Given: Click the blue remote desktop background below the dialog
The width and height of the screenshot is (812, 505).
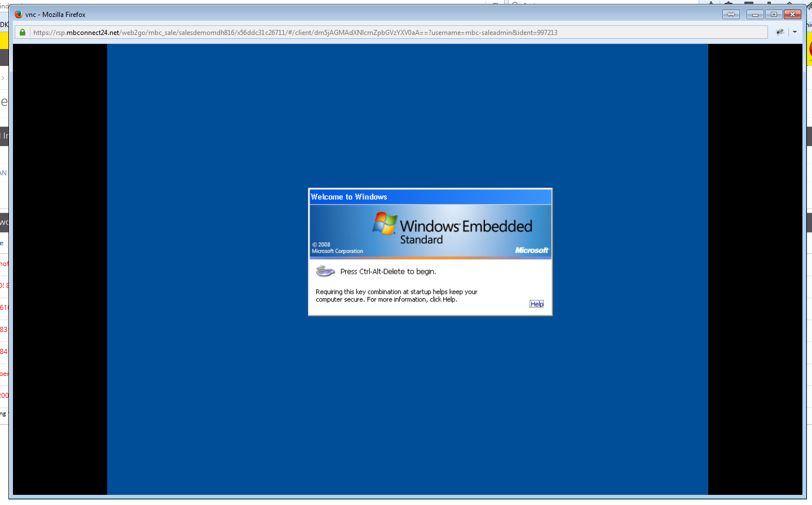Looking at the screenshot, I should click(407, 406).
